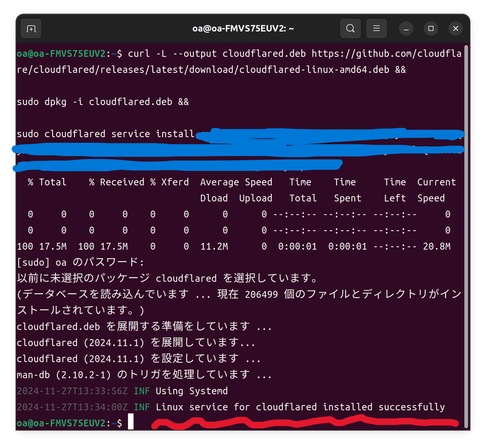Click '以前に未選択のパッケージ cloudflared' line

pos(167,278)
